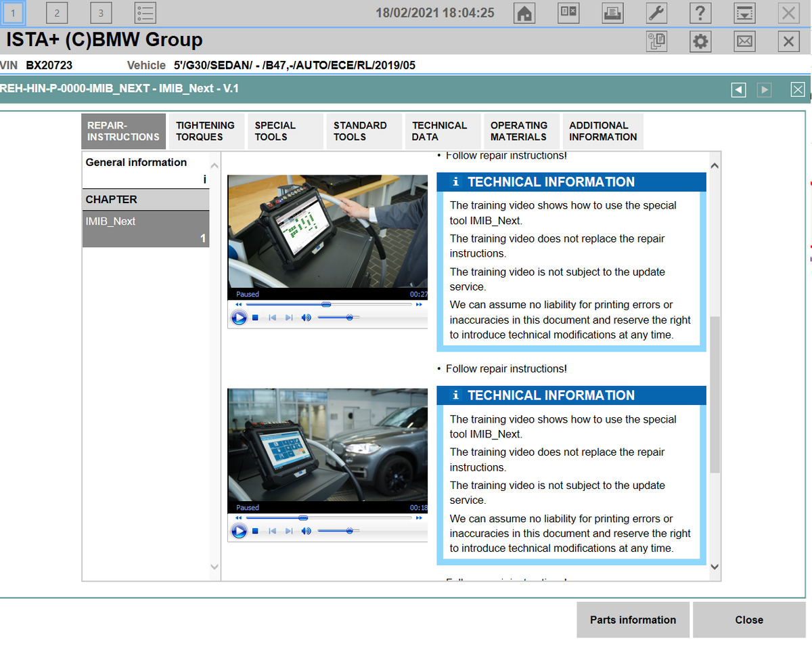The image size is (812, 646).
Task: Print the document using the printer icon
Action: point(612,12)
